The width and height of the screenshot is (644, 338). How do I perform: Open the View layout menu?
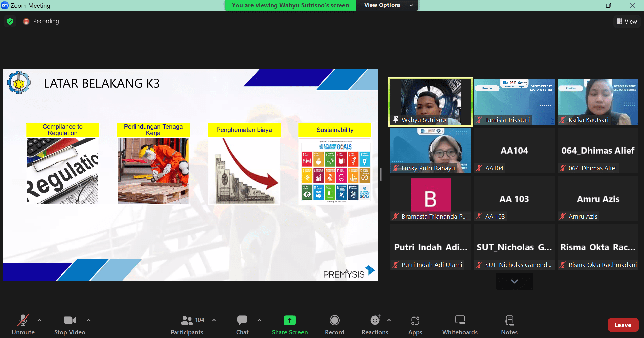pyautogui.click(x=627, y=22)
